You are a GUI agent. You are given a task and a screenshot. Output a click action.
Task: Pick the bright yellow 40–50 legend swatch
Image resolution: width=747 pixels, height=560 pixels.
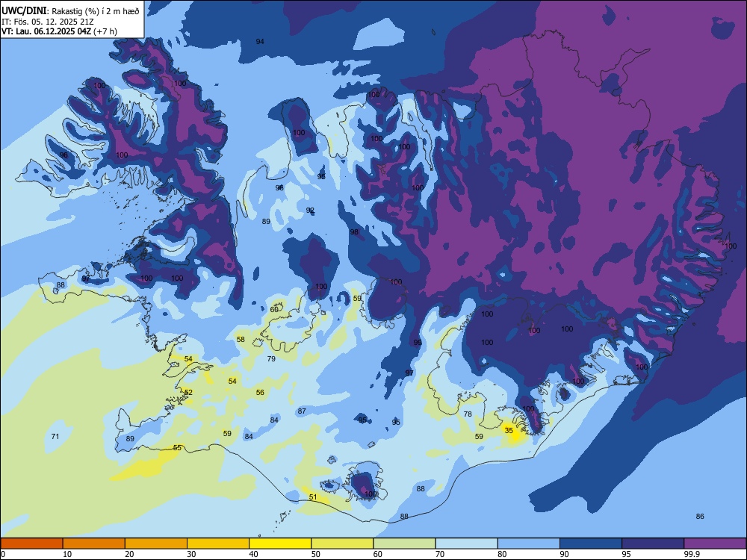coord(280,544)
